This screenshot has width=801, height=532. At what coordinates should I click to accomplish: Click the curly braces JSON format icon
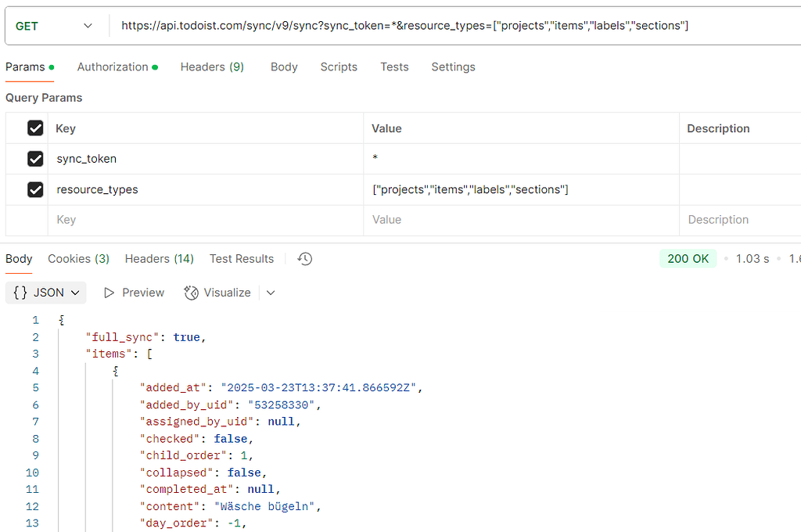pyautogui.click(x=19, y=293)
